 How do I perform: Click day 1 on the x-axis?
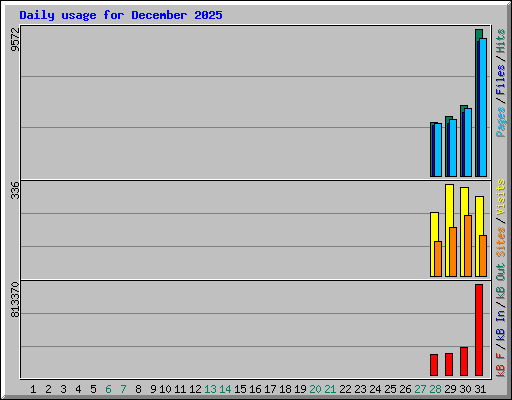(x=33, y=389)
